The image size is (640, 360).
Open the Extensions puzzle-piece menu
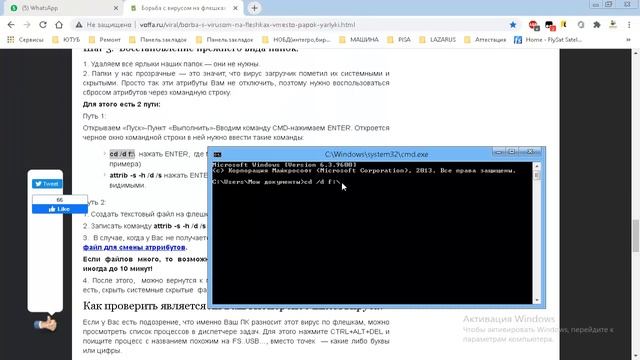point(597,25)
